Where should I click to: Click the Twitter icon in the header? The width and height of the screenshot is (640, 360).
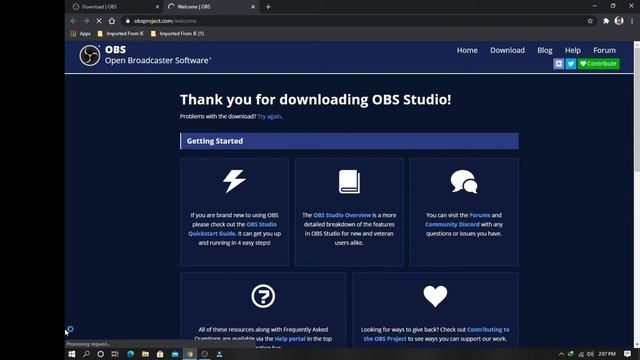pos(571,64)
